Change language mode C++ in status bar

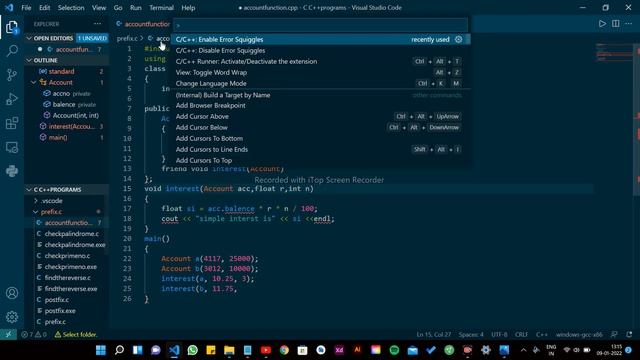pyautogui.click(x=542, y=334)
